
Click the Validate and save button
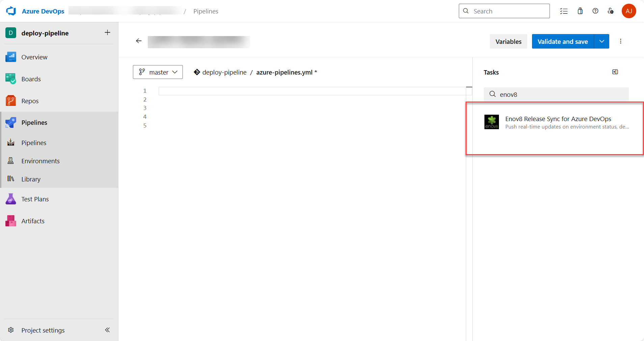tap(562, 41)
